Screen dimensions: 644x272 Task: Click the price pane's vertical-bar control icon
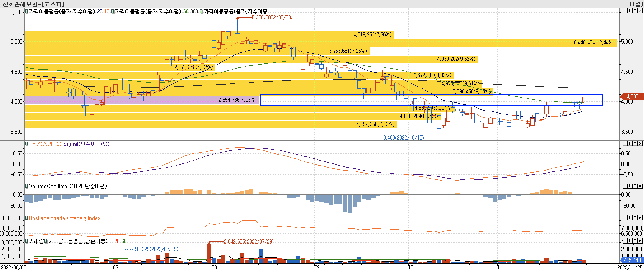(630, 11)
